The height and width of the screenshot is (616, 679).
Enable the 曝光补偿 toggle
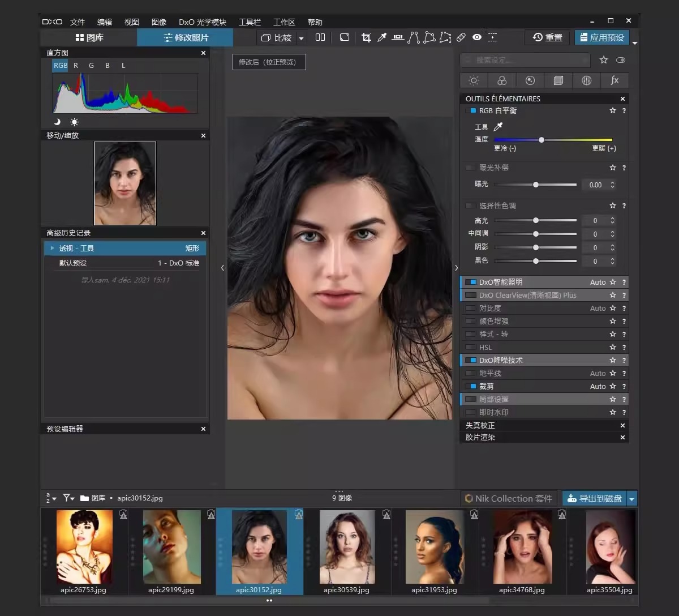pos(470,168)
